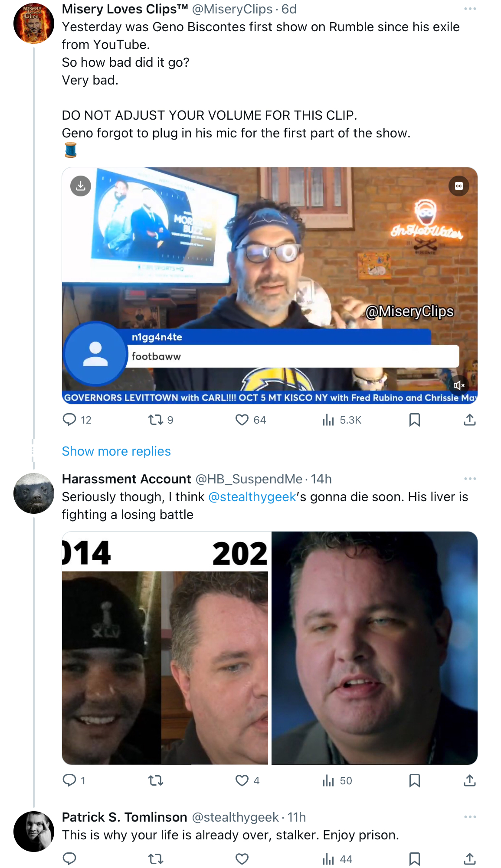Unmute the video using speaker icon

click(459, 385)
